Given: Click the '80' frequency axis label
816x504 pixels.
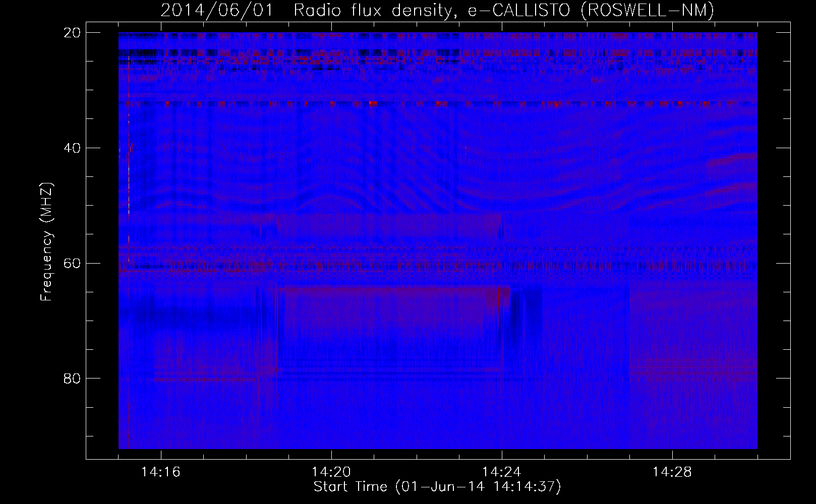Looking at the screenshot, I should coord(72,379).
